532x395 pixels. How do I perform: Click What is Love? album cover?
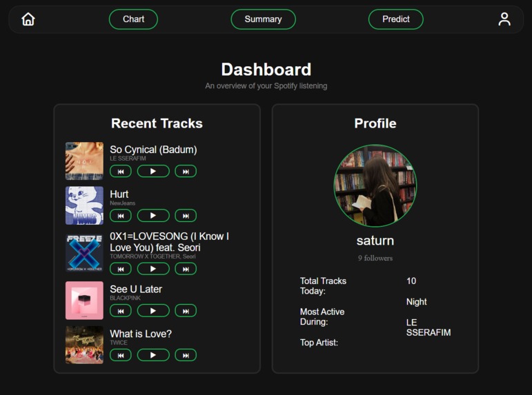pos(84,345)
